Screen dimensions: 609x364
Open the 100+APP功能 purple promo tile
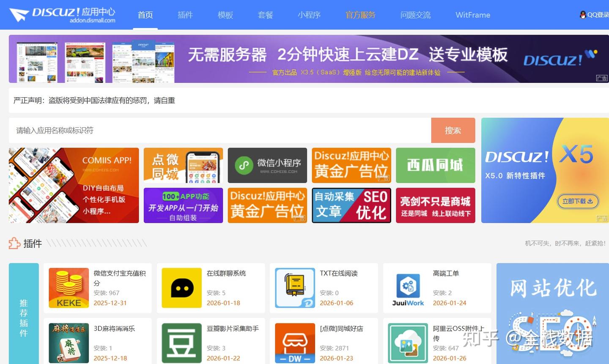(x=183, y=205)
